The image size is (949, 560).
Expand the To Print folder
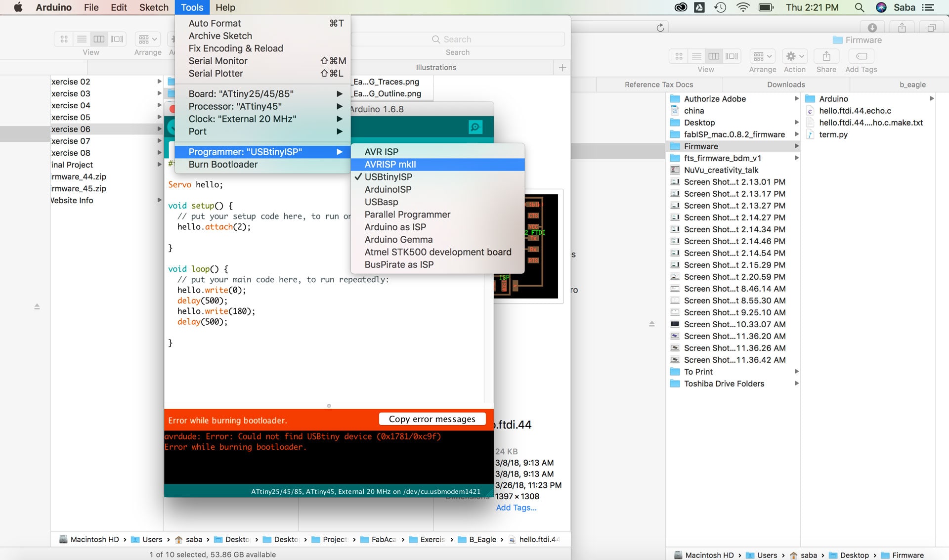click(796, 372)
